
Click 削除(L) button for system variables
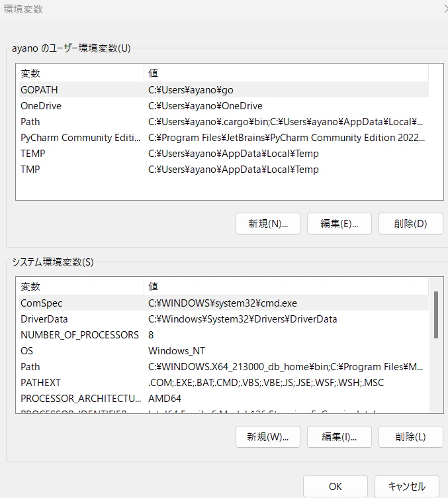point(410,436)
